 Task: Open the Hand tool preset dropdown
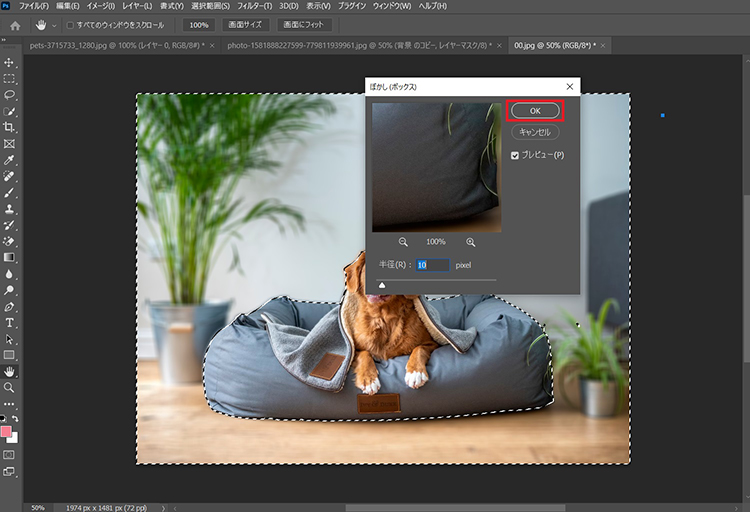pyautogui.click(x=54, y=25)
